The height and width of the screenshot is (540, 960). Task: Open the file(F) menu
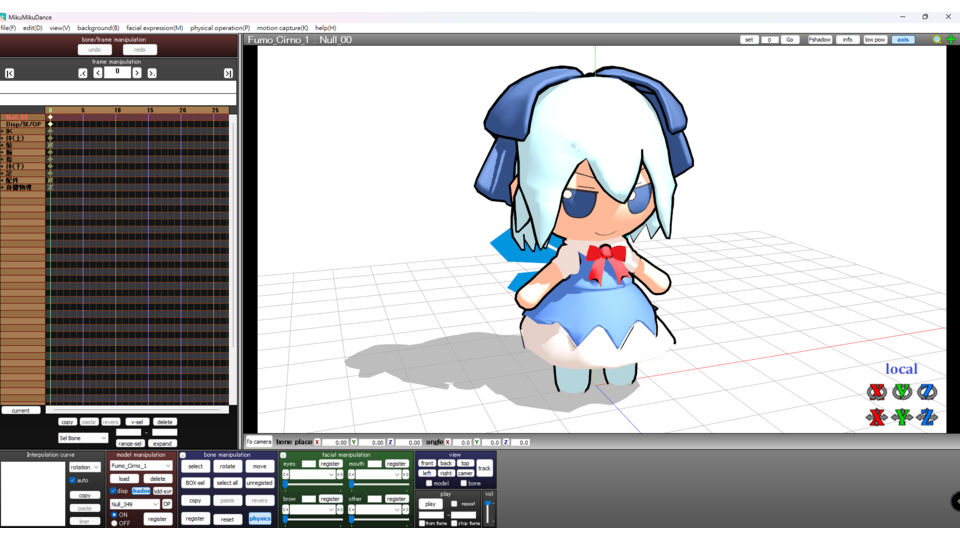[x=9, y=28]
